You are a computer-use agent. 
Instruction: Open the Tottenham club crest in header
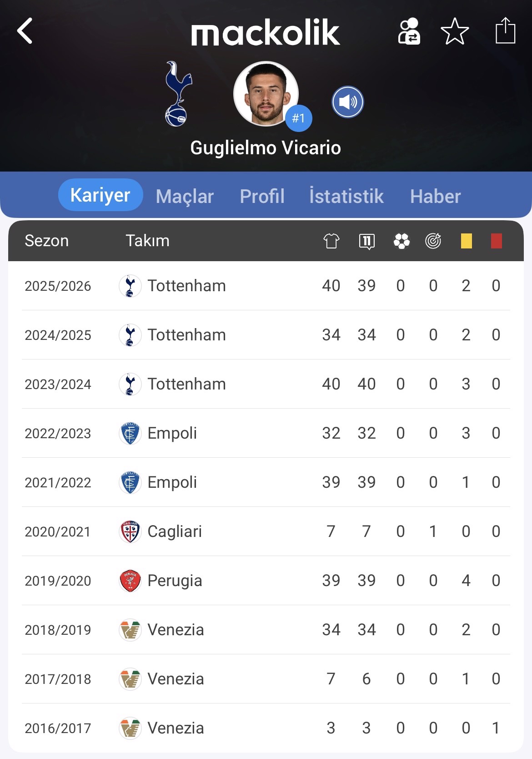tap(178, 94)
